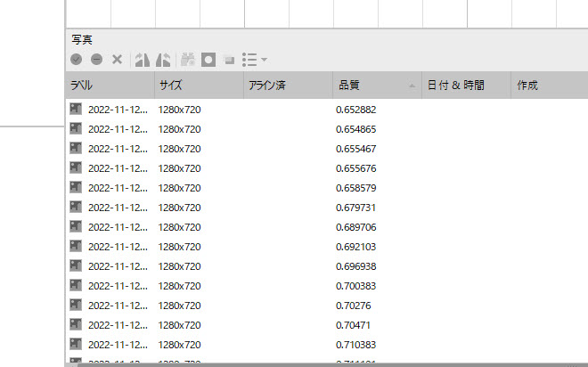Select quality value 0.710383
The height and width of the screenshot is (367, 588).
coord(355,345)
